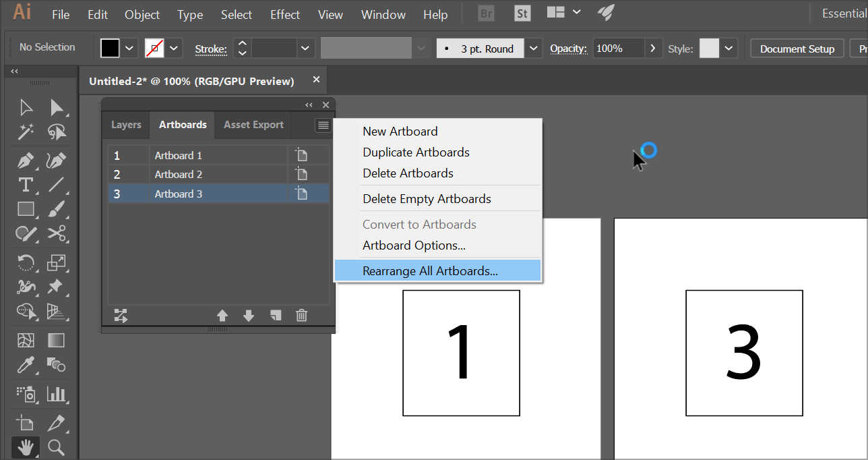Select the Eyedropper tool
Viewport: 868px width, 460px height.
pyautogui.click(x=26, y=365)
